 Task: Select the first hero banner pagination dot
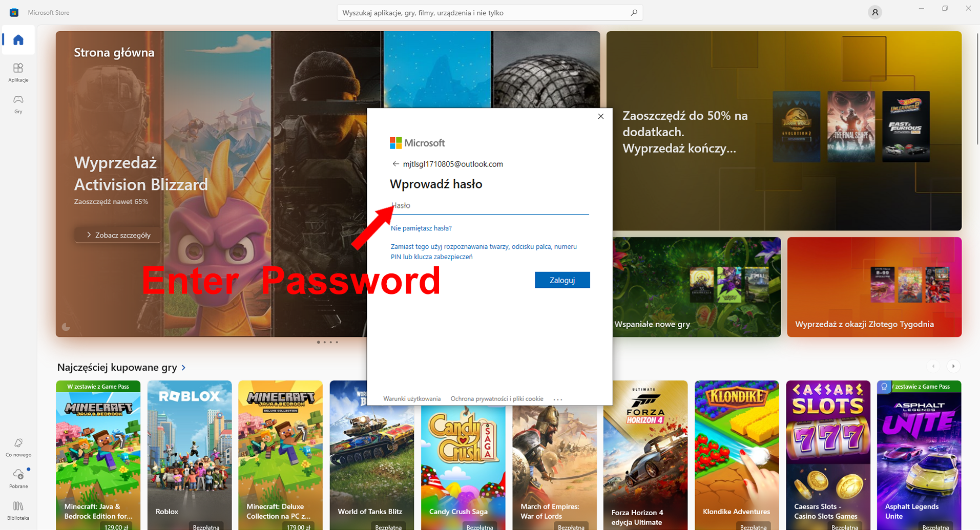click(x=319, y=342)
